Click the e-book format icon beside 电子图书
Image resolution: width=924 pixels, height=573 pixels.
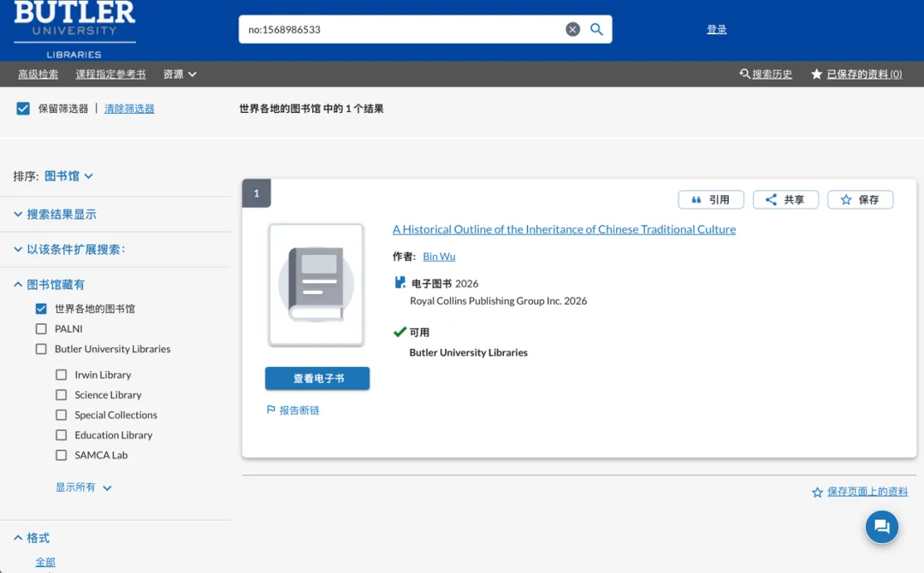coord(400,283)
